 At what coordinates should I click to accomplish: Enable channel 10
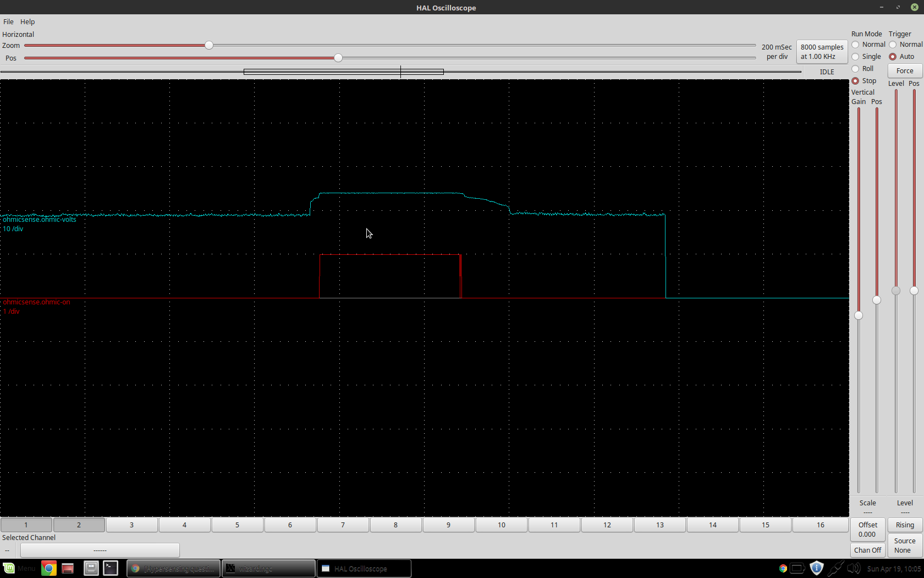[x=501, y=525]
